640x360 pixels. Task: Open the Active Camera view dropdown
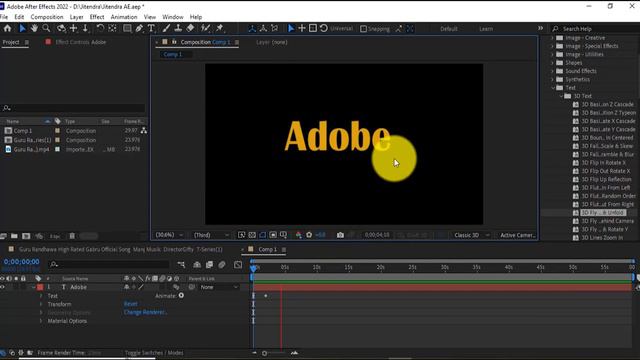(518, 235)
